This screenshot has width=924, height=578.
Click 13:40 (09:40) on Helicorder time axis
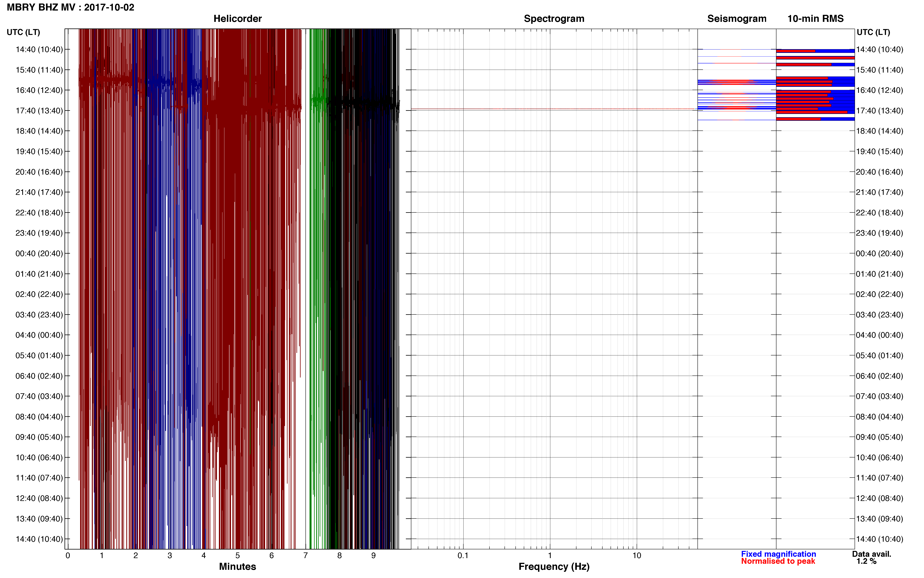point(39,519)
